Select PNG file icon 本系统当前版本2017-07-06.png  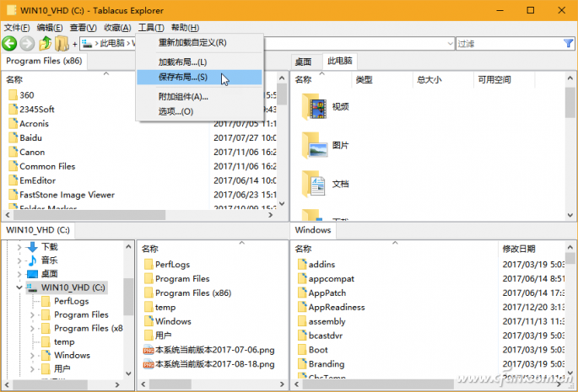click(149, 350)
